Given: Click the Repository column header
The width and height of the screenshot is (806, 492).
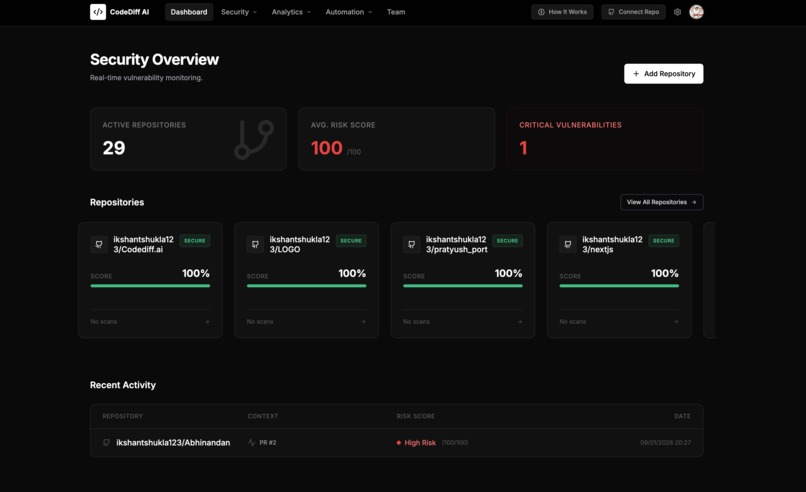Looking at the screenshot, I should 122,416.
